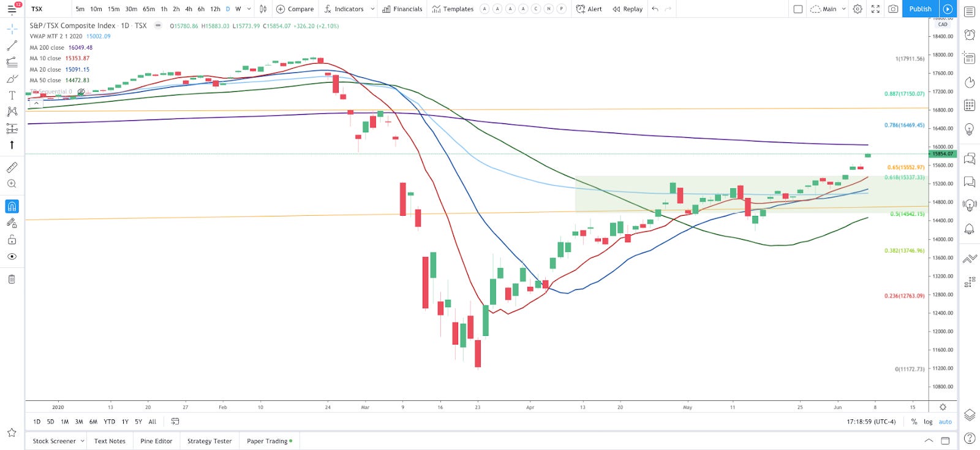Open the hamburger main menu
Image resolution: width=980 pixels, height=450 pixels.
tap(12, 9)
